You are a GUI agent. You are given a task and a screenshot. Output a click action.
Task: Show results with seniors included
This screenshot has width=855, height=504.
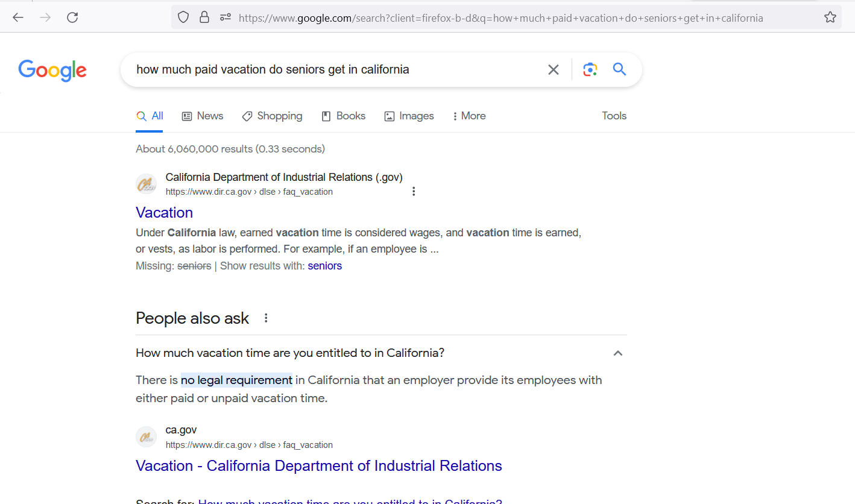pyautogui.click(x=325, y=266)
